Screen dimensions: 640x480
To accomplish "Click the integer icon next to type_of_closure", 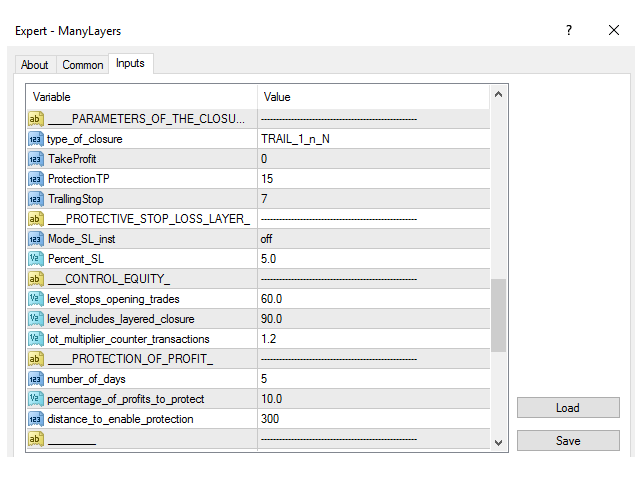I will tap(36, 139).
